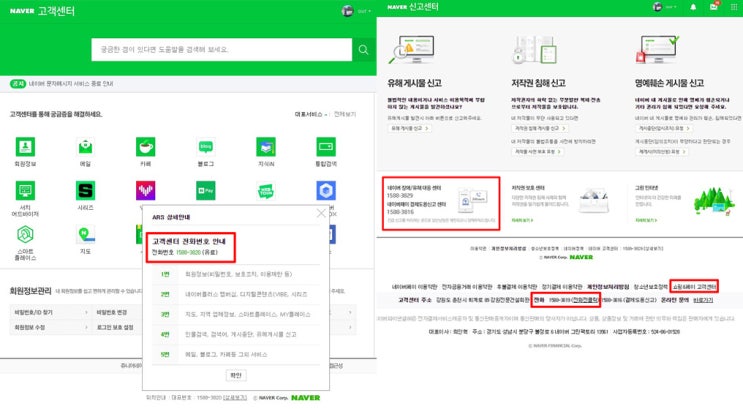
Task: Open the mail icon in 신고센터 header
Action: [714, 7]
